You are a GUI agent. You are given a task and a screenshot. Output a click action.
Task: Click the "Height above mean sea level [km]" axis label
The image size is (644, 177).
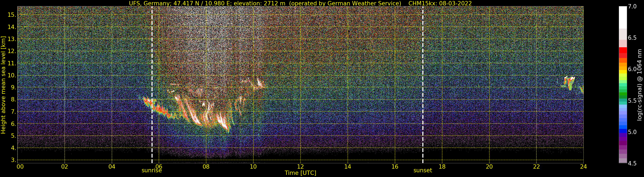pos(3,85)
